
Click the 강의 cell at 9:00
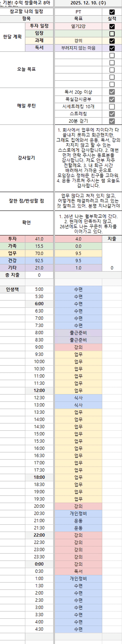[x=78, y=347]
